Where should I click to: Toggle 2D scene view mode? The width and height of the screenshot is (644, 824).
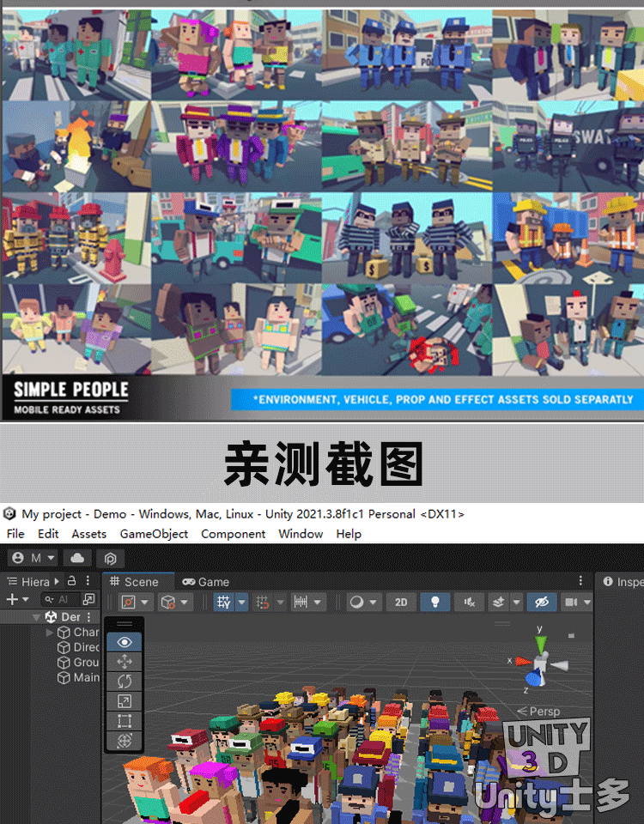pos(401,603)
